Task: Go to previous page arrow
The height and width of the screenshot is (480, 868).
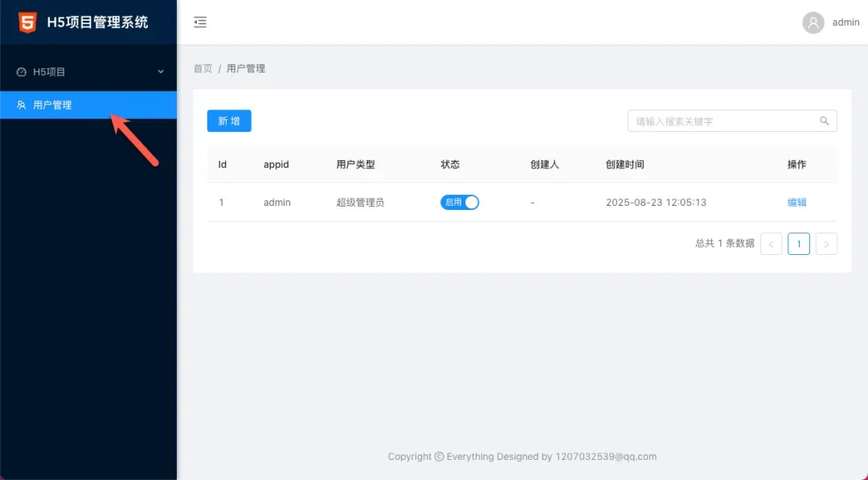Action: click(x=771, y=244)
